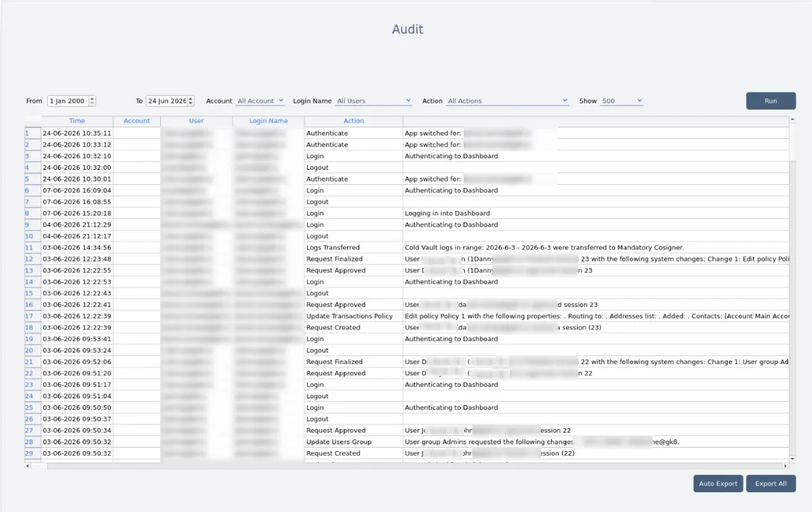Click the User group Admins requested description

pos(596,442)
